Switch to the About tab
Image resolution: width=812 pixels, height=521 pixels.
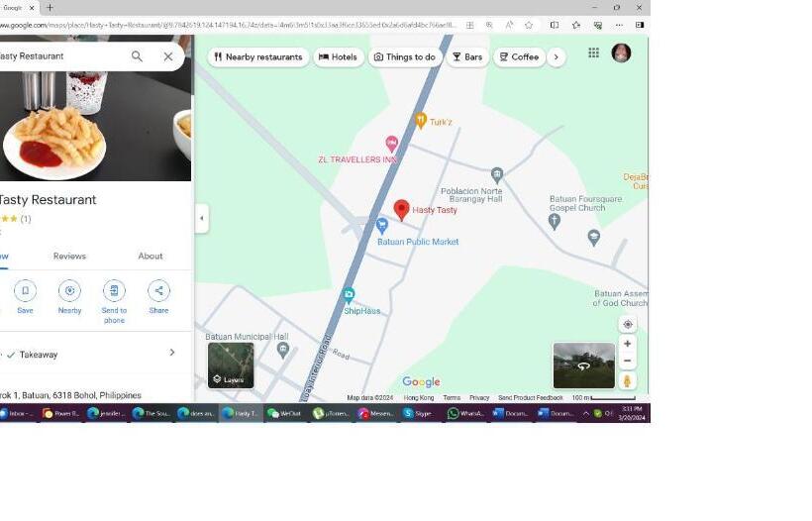coord(151,256)
